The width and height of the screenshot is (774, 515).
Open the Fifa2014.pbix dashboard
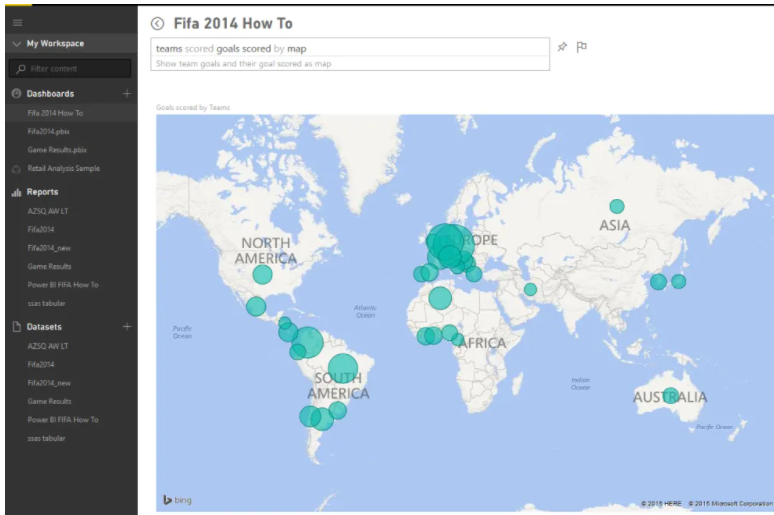coord(48,131)
